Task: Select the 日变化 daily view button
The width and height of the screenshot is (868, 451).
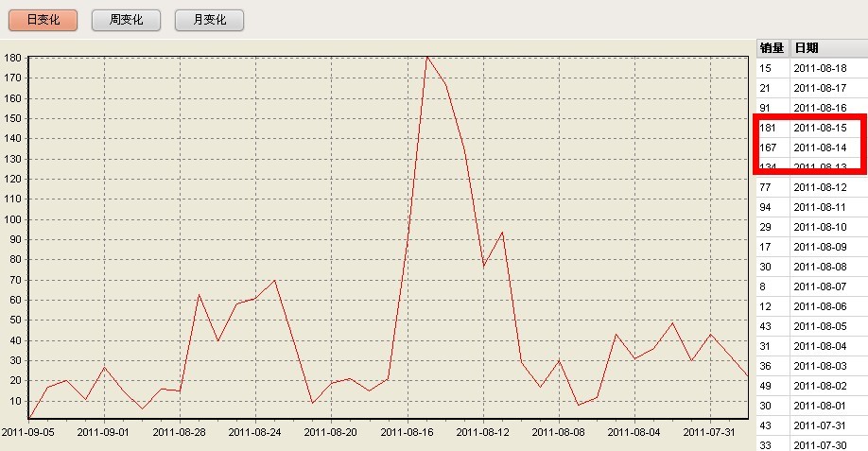Action: click(x=43, y=20)
